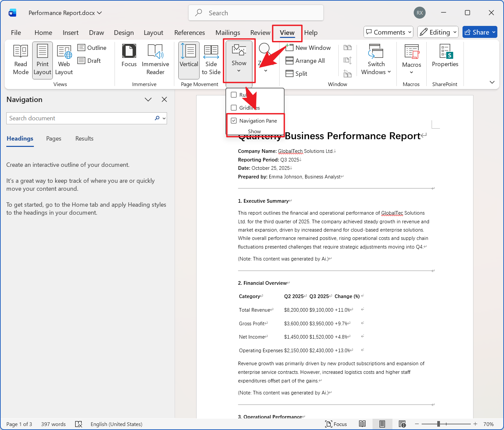The height and width of the screenshot is (430, 504).
Task: Open the Immersive Reader
Action: (155, 60)
